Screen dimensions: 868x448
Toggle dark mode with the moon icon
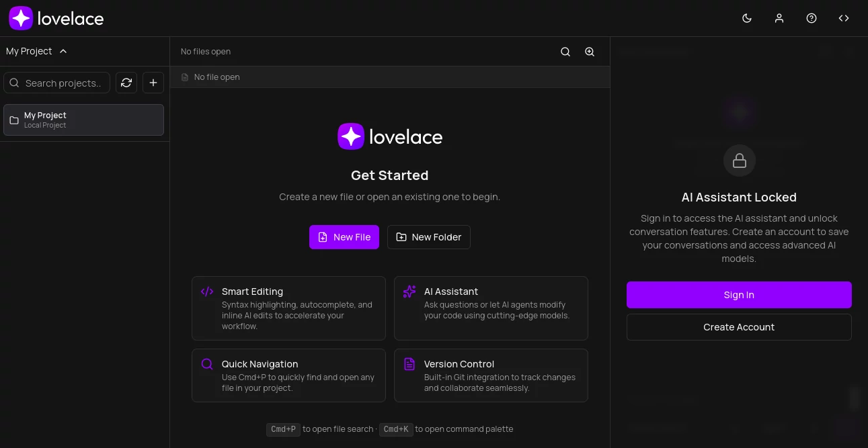(747, 18)
